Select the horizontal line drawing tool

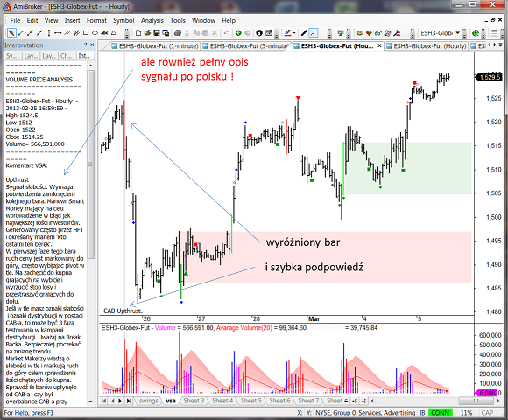[58, 33]
